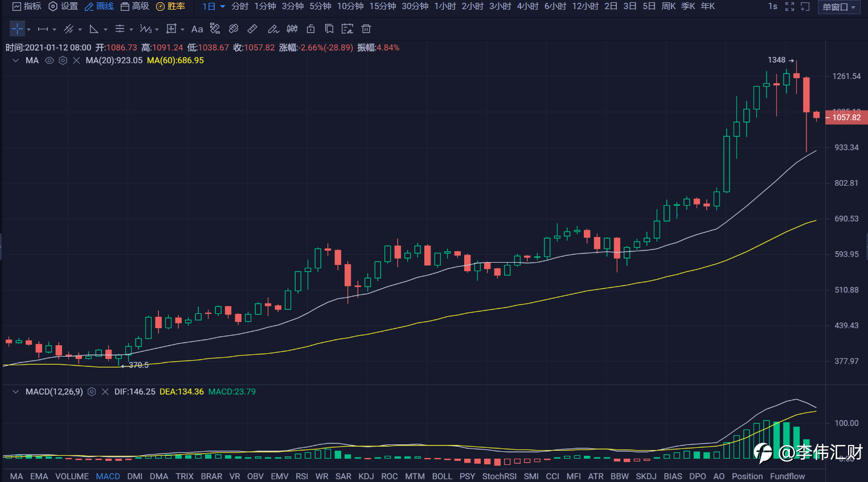Open wave tool dropdown arrow
This screenshot has width=868, height=482.
[x=157, y=30]
